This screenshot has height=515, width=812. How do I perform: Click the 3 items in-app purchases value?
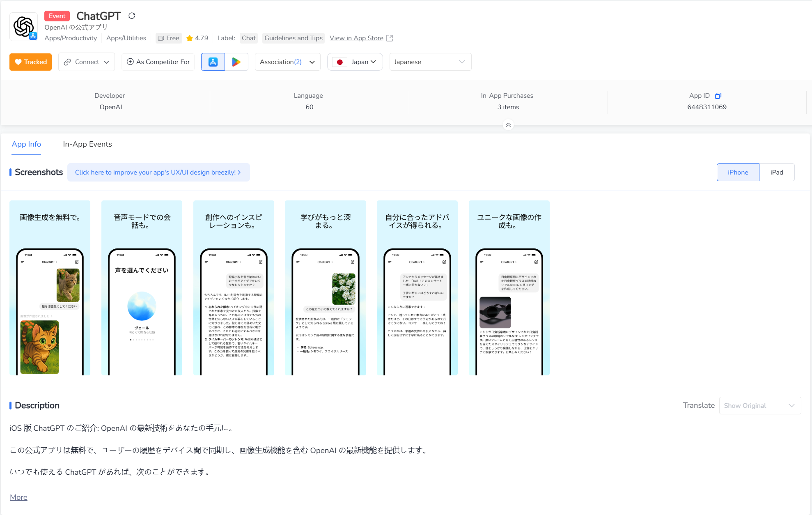pyautogui.click(x=508, y=107)
